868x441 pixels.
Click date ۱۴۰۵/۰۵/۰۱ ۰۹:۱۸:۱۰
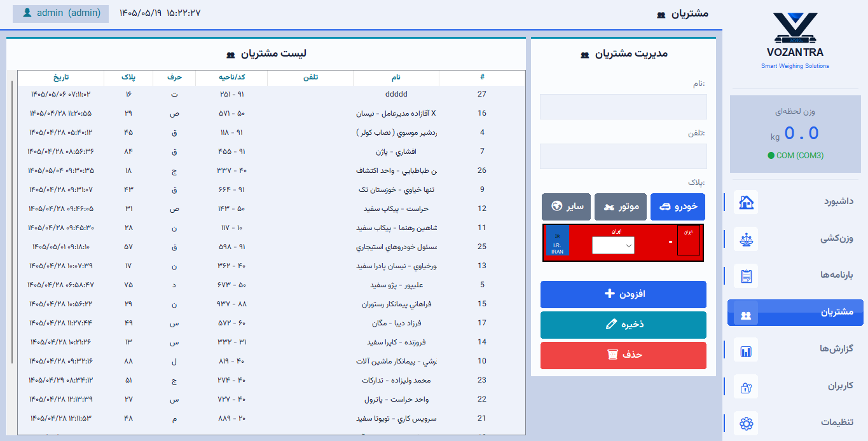[60, 247]
